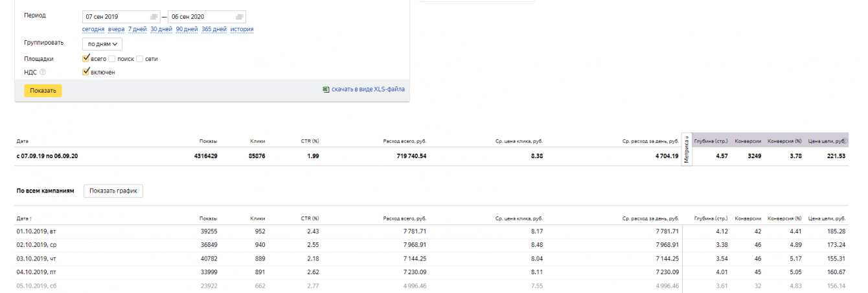Viewport: 868px width, 293px height.
Task: Open calendar icon in start date field
Action: [154, 17]
